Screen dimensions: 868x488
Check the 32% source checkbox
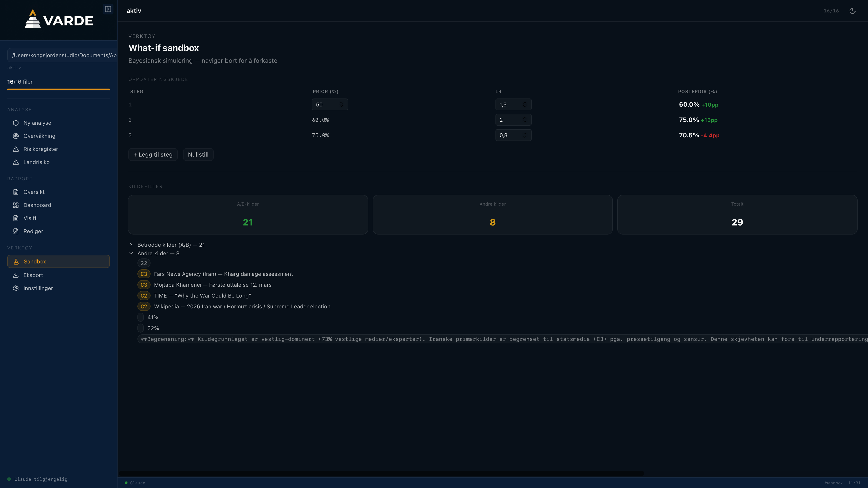141,328
